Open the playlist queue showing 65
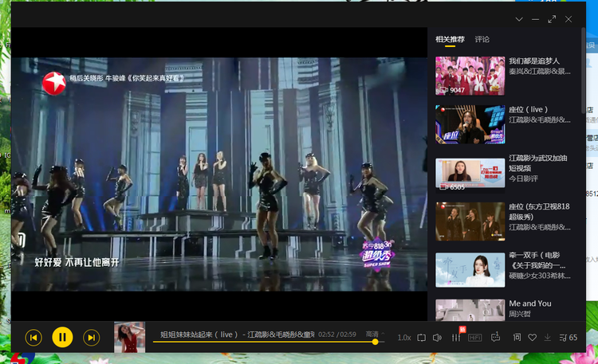The height and width of the screenshot is (364, 598). coord(568,338)
